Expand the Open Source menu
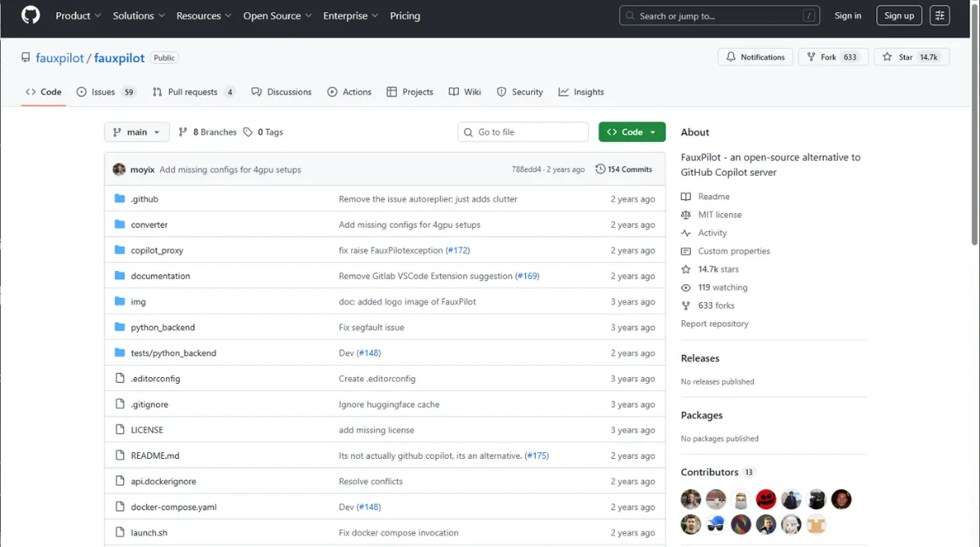 278,16
